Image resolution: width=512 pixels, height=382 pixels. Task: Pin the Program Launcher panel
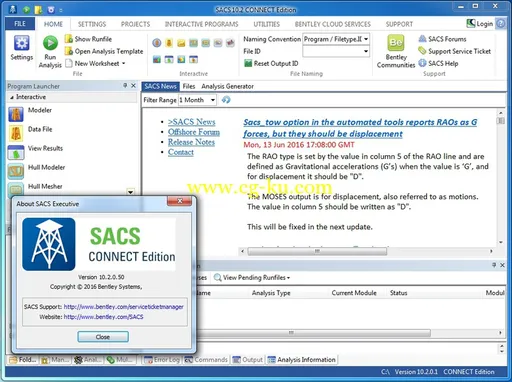coord(125,86)
